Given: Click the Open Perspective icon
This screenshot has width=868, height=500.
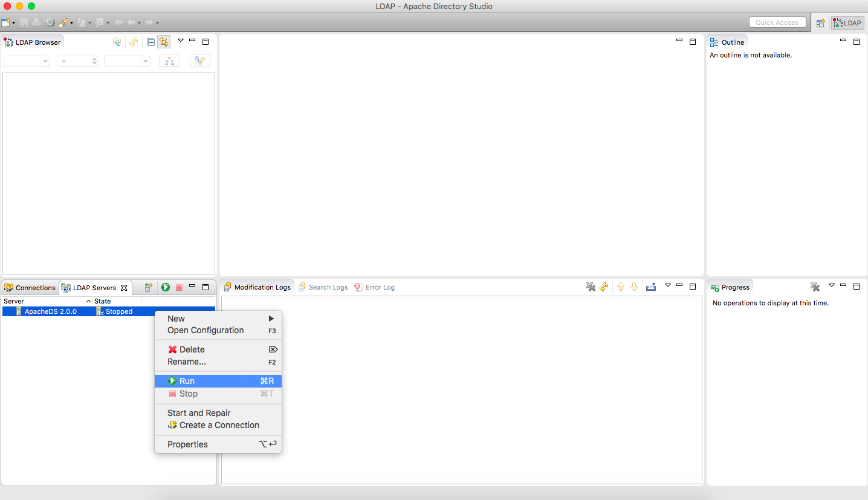Looking at the screenshot, I should (820, 23).
